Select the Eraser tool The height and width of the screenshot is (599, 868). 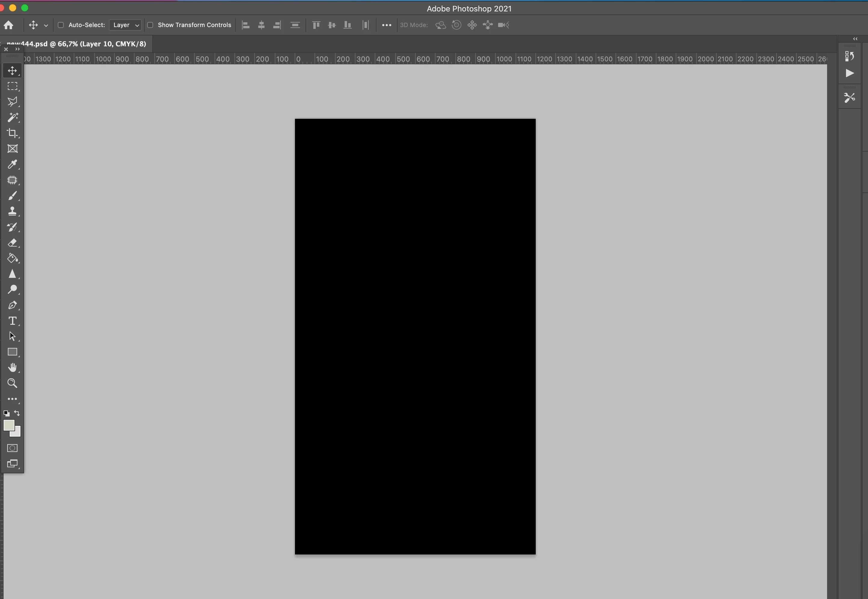coord(12,242)
